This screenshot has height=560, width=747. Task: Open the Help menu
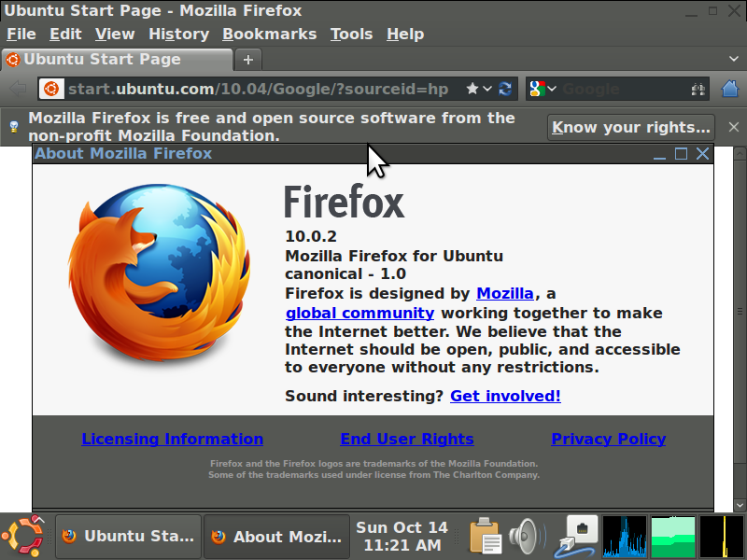[405, 35]
